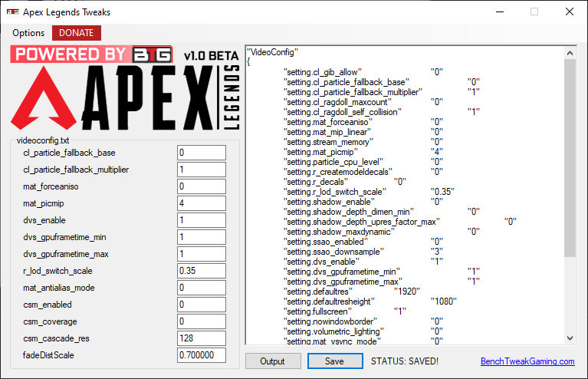The width and height of the screenshot is (588, 379).
Task: Click the "setting.mat_picmip" line in output
Action: (x=363, y=152)
